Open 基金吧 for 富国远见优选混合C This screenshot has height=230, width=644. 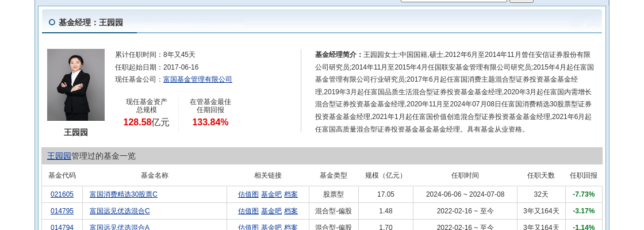point(271,211)
